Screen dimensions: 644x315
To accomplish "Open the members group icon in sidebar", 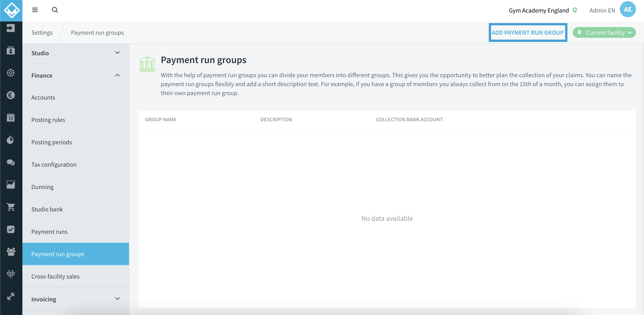I will 11,251.
